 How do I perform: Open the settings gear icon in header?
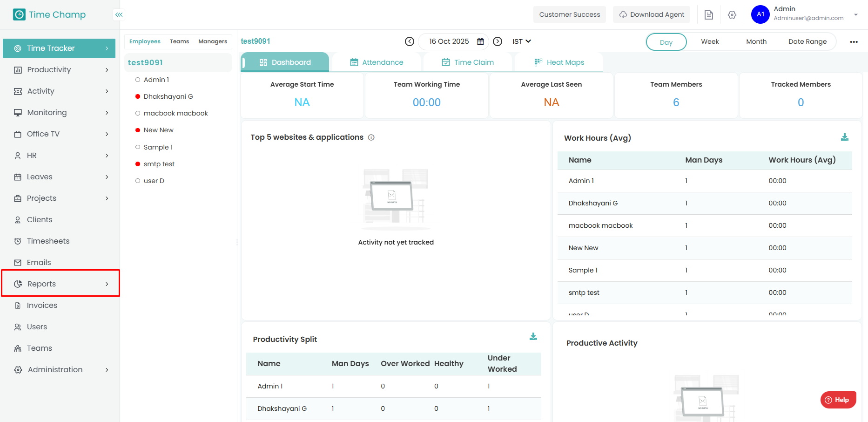[x=732, y=15]
